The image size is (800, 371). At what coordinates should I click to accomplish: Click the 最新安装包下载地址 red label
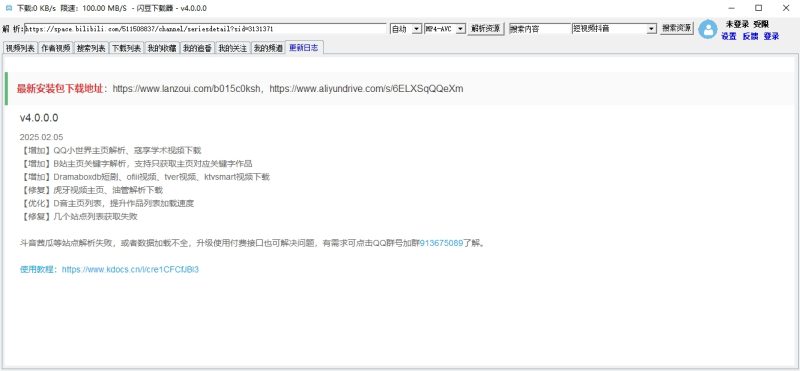(x=60, y=88)
